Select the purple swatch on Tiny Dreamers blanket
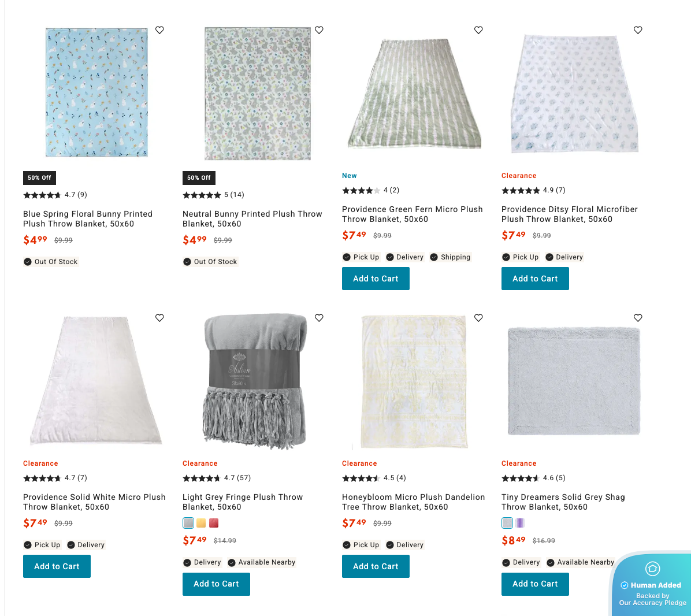 tap(521, 522)
